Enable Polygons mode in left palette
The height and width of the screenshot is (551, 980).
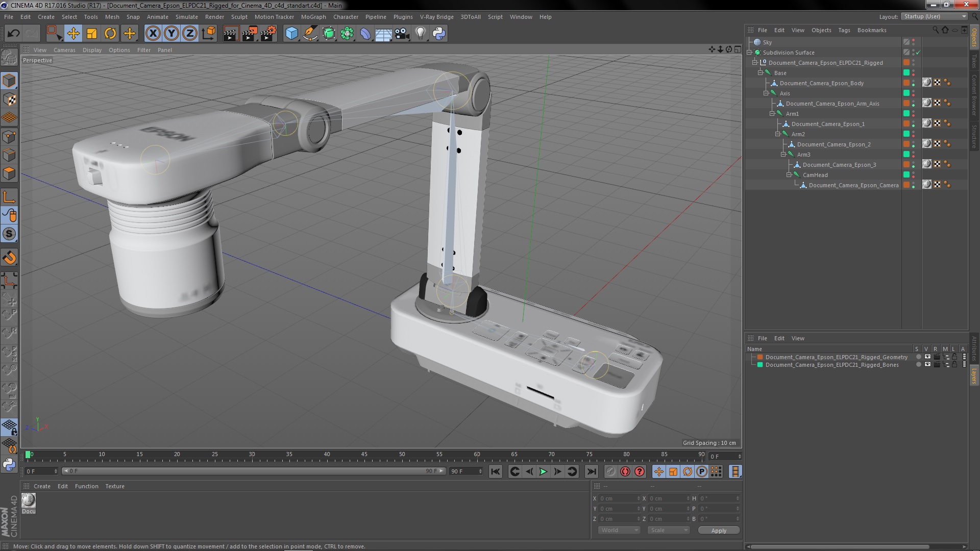pyautogui.click(x=9, y=174)
